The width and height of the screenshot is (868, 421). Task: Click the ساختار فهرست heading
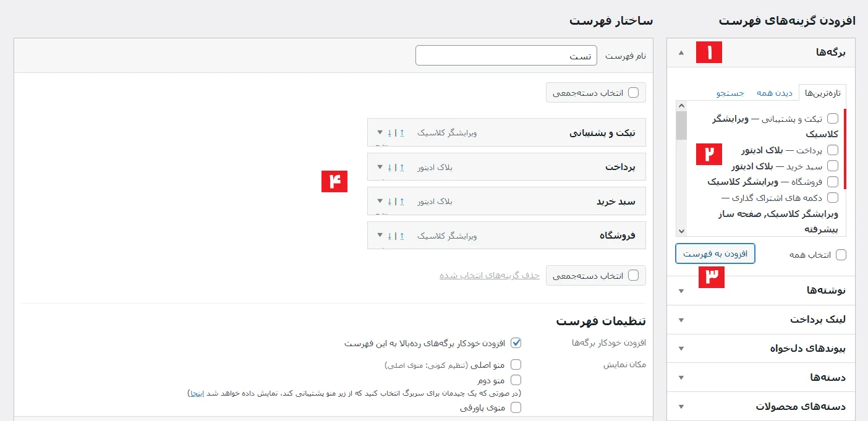611,21
